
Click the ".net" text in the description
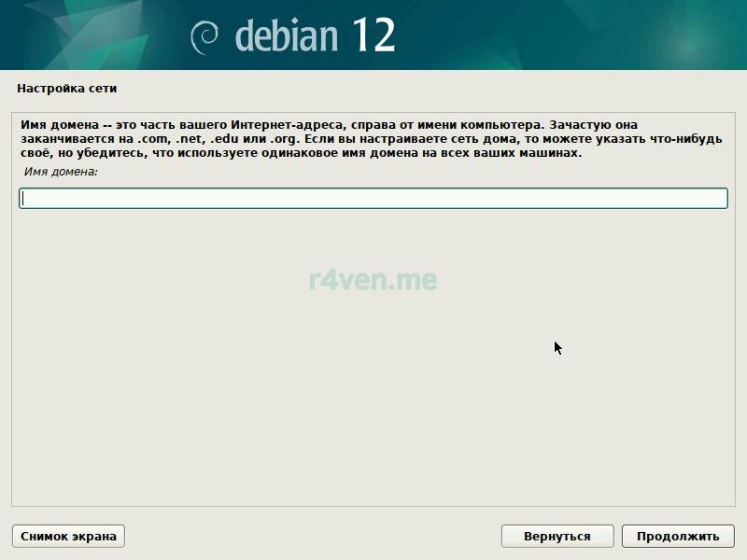click(x=190, y=138)
